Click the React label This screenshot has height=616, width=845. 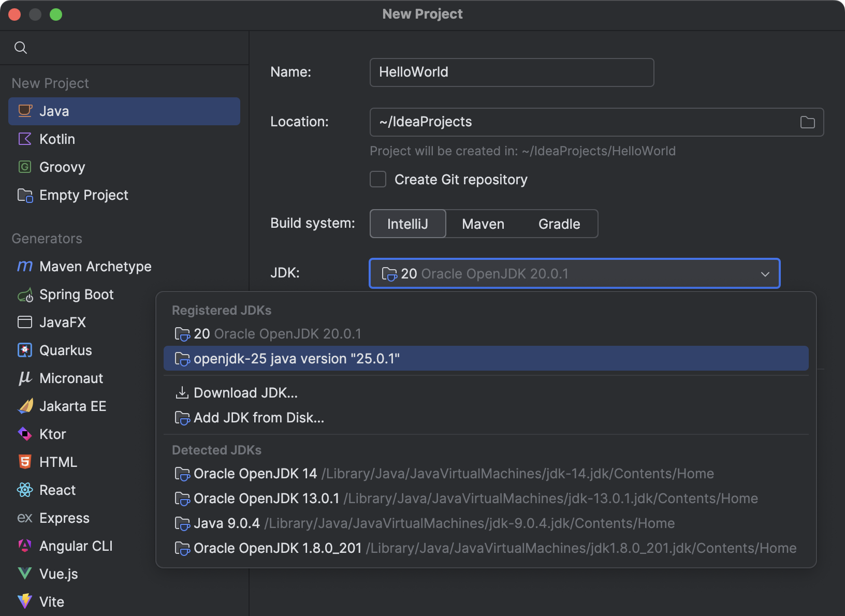click(57, 490)
